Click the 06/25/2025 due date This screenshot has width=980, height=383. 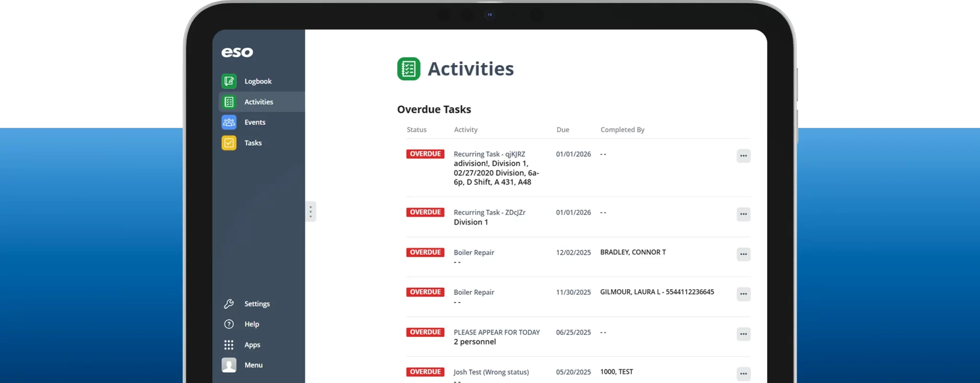click(x=573, y=332)
